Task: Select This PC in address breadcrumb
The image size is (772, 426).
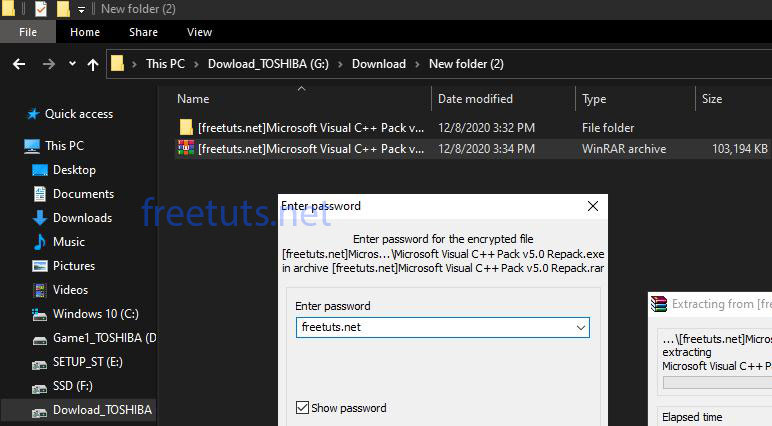Action: pos(165,64)
